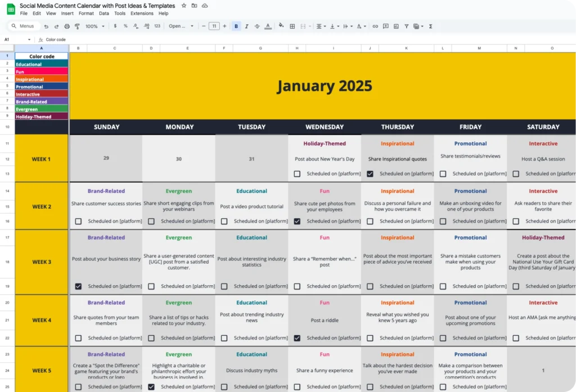Open the name box dropdown arrow

(x=29, y=39)
